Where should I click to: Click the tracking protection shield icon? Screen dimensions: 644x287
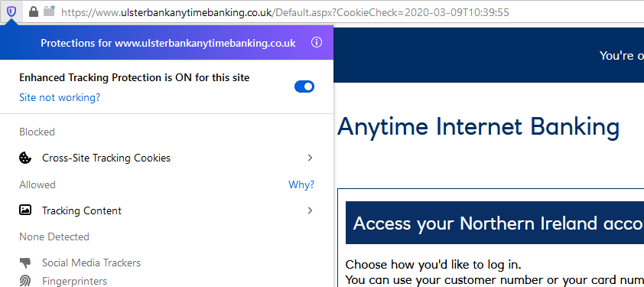coord(11,12)
